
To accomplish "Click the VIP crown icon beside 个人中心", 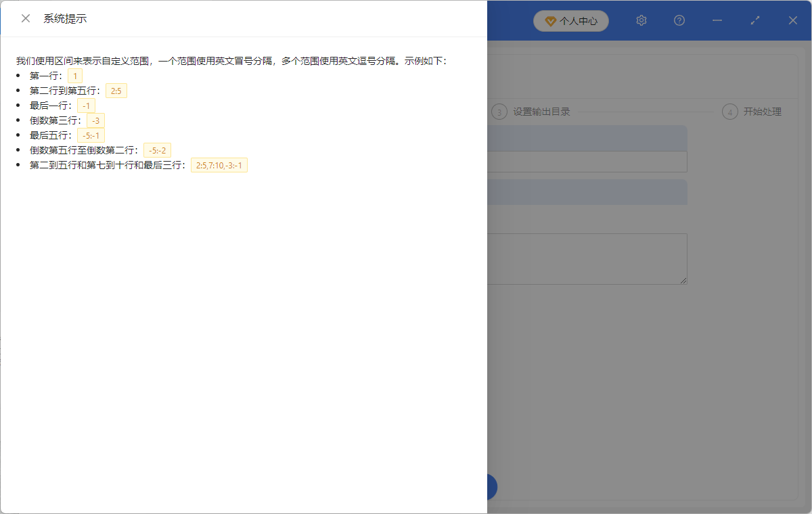I will [549, 21].
